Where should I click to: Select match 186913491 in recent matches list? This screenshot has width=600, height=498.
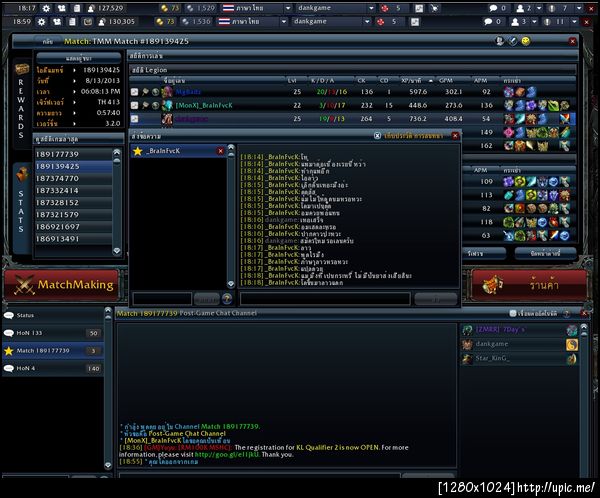click(73, 239)
